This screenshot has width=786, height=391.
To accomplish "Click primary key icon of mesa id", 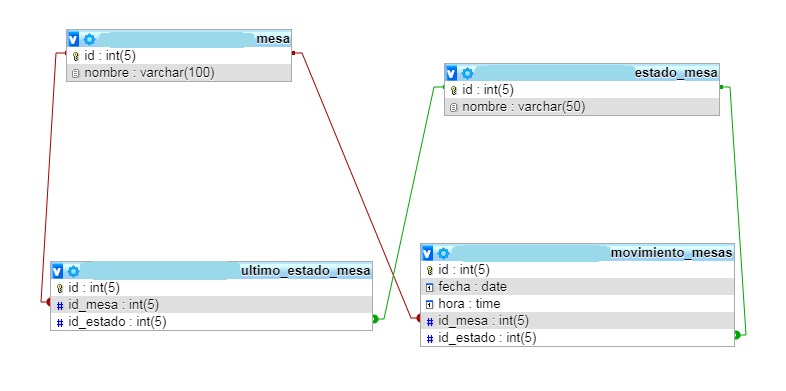I will (76, 56).
